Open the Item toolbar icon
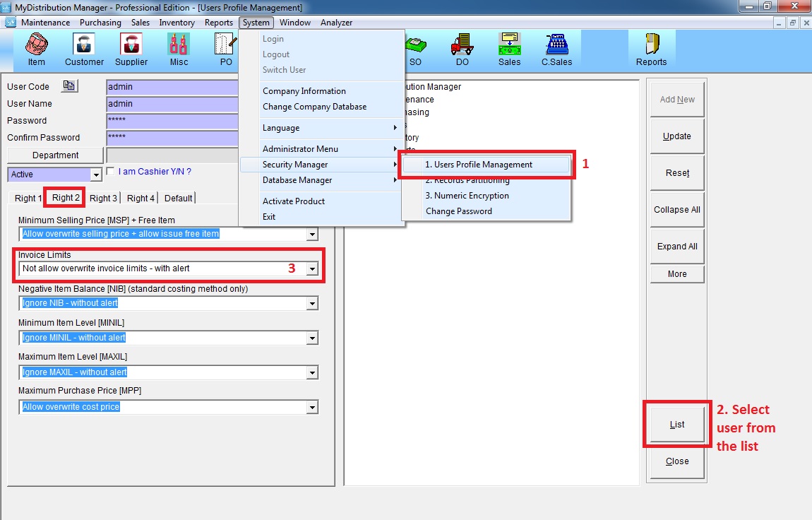The width and height of the screenshot is (812, 520). (36, 49)
